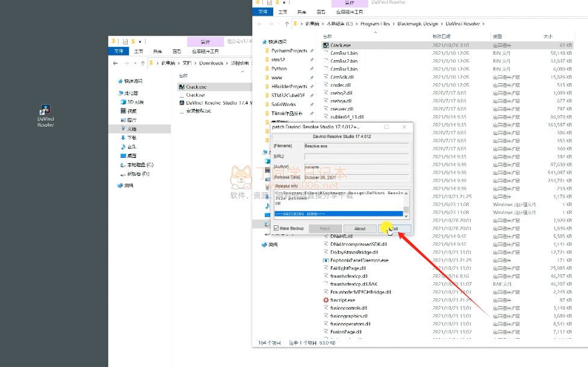Click the About button in patch dialog

(x=360, y=228)
